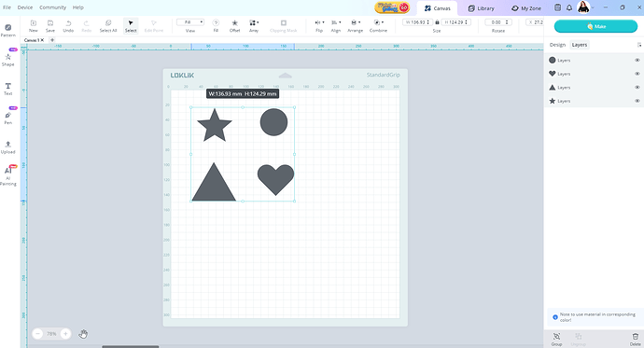Click the user profile avatar
The width and height of the screenshot is (644, 348).
click(583, 7)
